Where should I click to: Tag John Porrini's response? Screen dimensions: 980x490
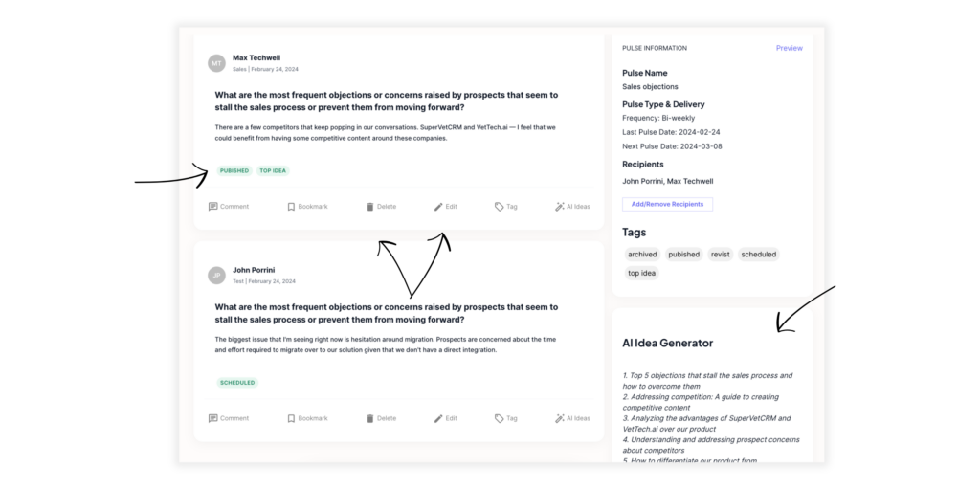[x=505, y=418]
